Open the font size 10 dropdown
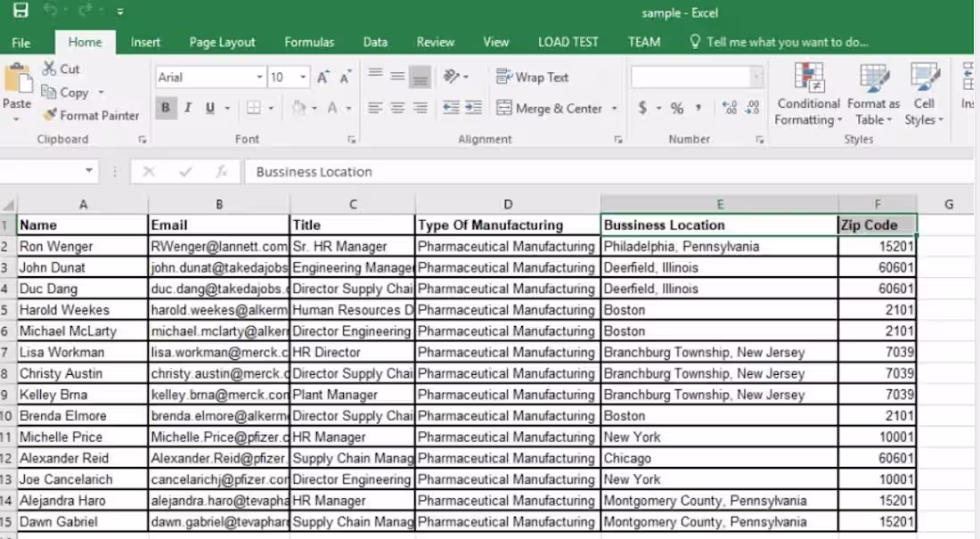980x539 pixels. 303,77
